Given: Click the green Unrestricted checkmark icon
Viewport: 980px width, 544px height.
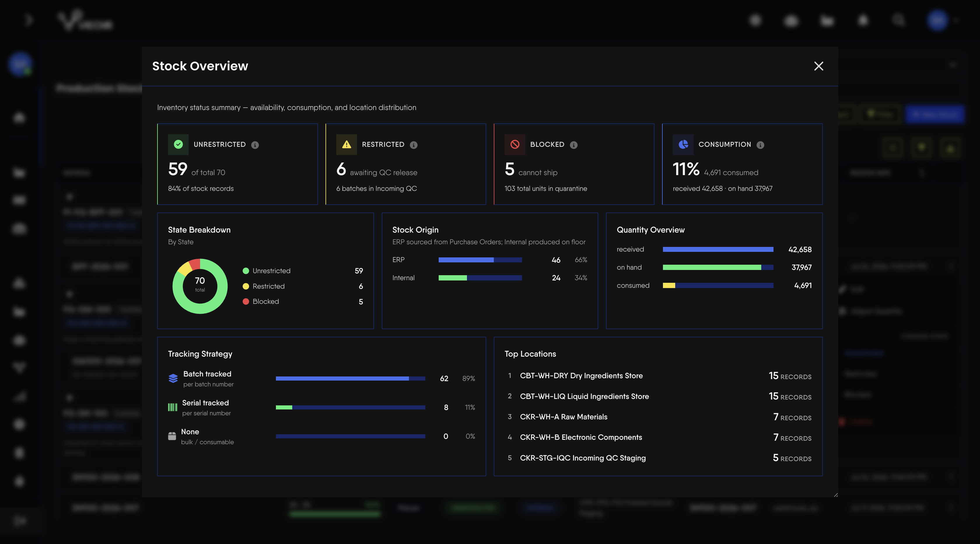Looking at the screenshot, I should (178, 144).
